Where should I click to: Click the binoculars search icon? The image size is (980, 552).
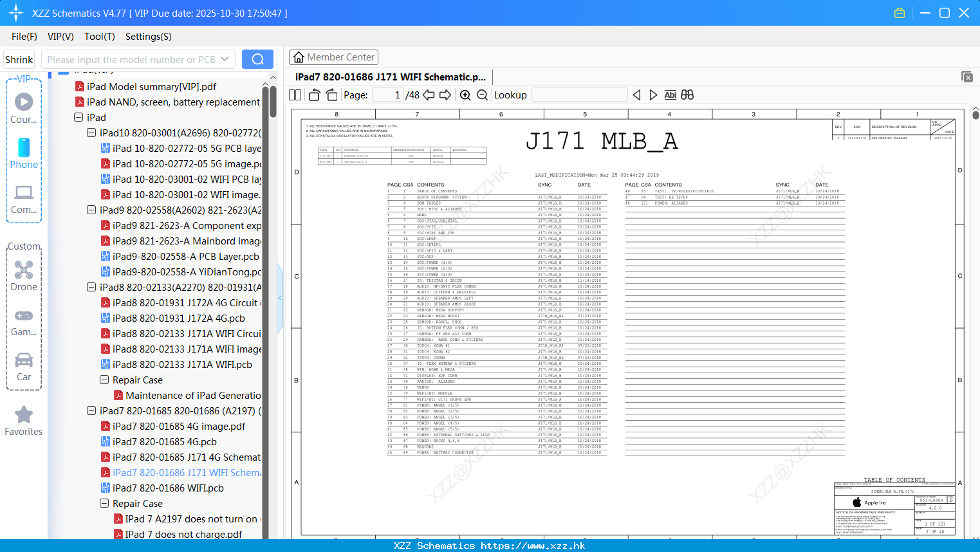687,95
